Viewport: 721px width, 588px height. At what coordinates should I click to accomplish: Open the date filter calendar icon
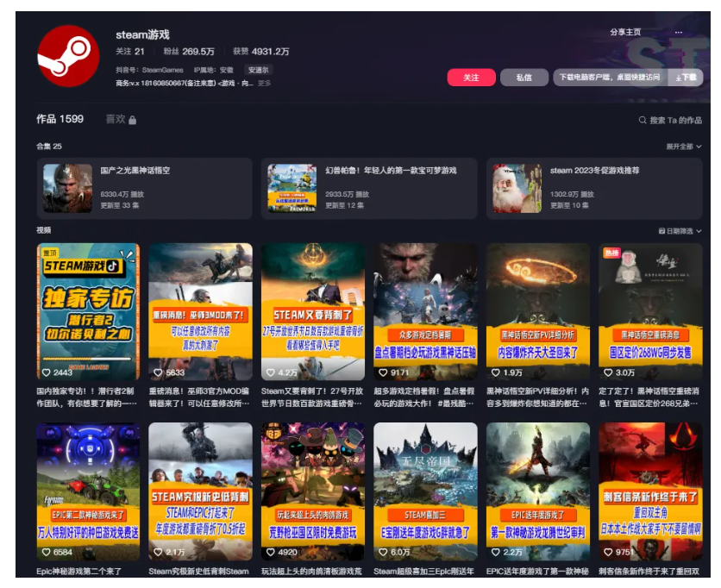pos(661,231)
